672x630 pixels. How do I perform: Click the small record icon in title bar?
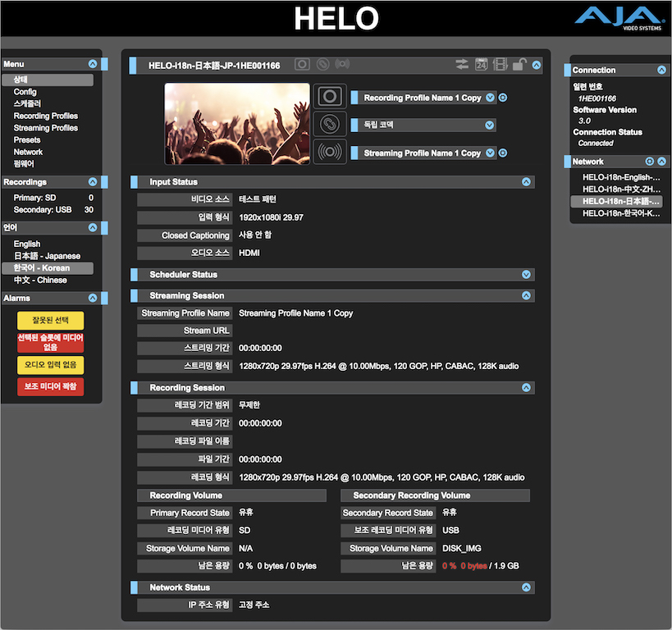pos(302,64)
